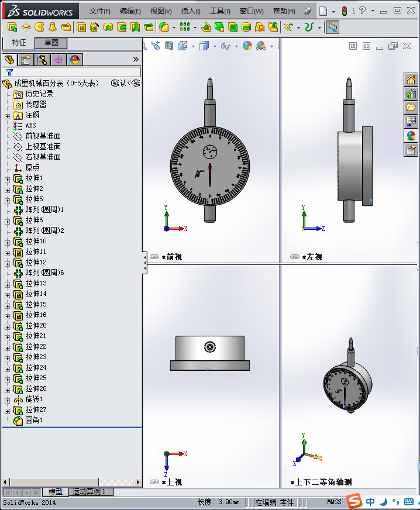This screenshot has height=510, width=420.
Task: Click the Rebuild traffic light icon
Action: point(345,11)
